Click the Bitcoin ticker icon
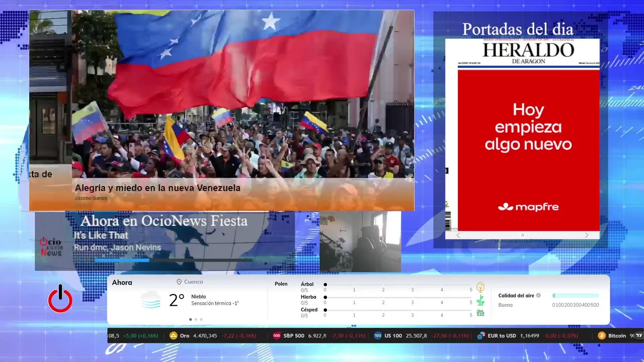Screen dimensions: 644x362 (x=602, y=336)
